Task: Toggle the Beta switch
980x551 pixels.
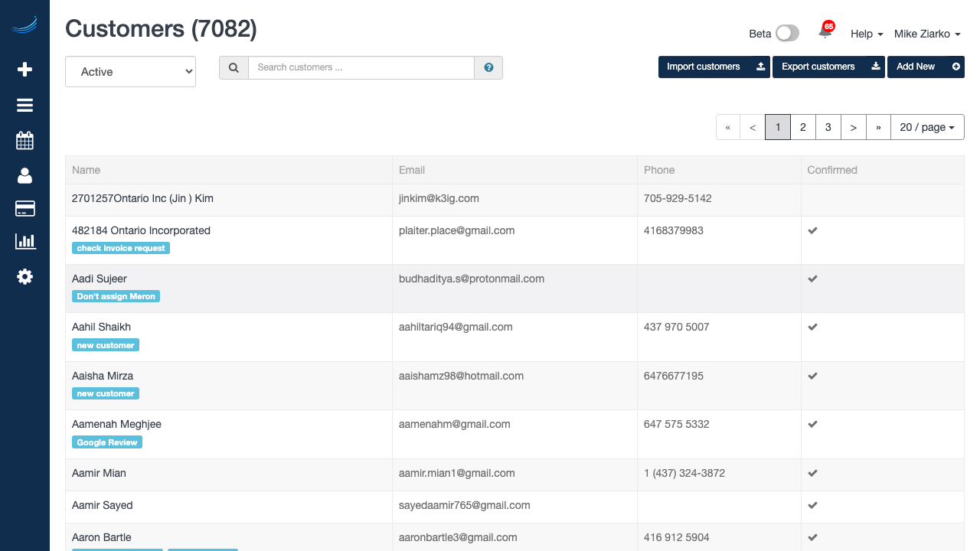Action: pyautogui.click(x=786, y=33)
